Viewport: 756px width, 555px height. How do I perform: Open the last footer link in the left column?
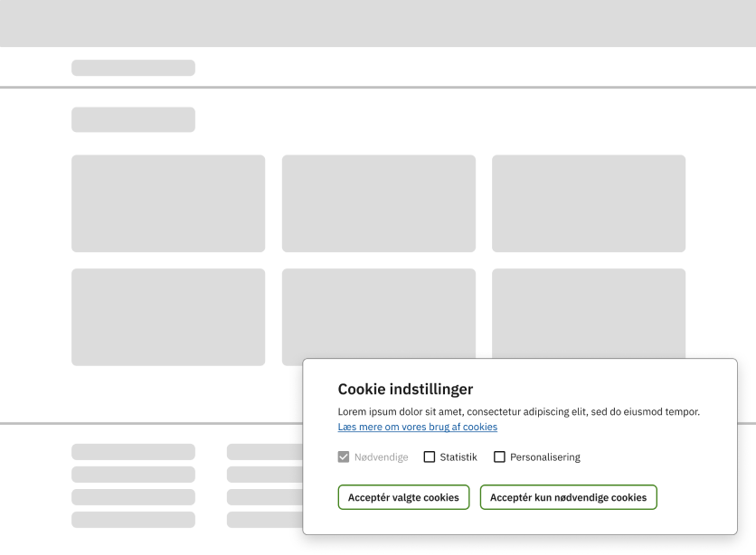click(133, 520)
